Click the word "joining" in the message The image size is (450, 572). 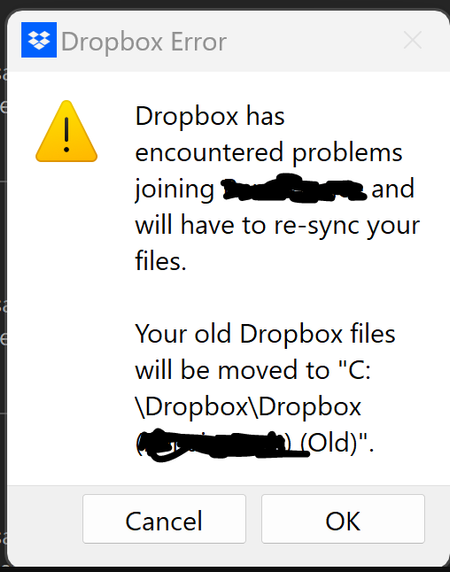[175, 190]
